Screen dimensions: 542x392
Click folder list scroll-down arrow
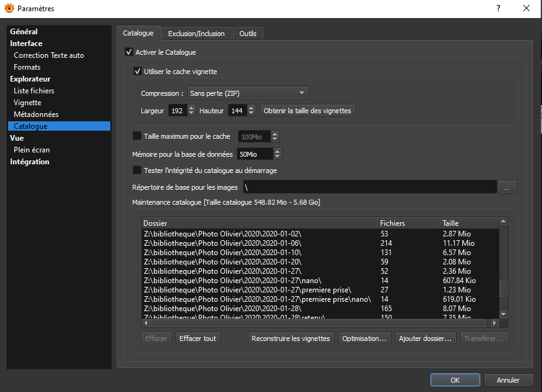[503, 314]
